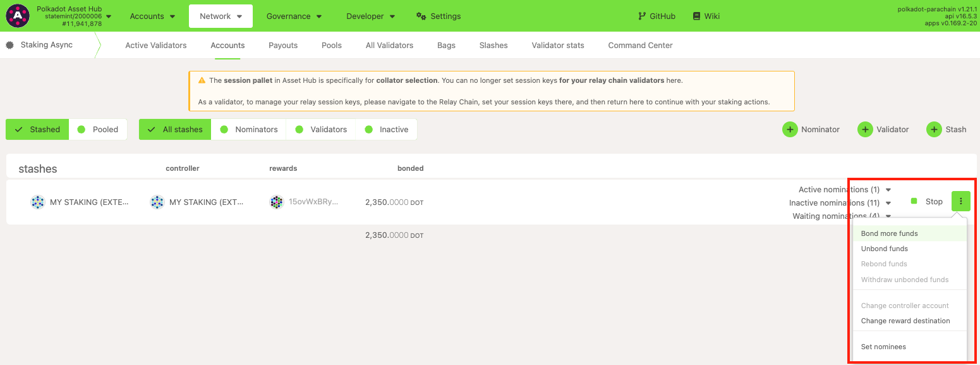Viewport: 980px width, 365px height.
Task: Open the Wiki book icon
Action: tap(696, 16)
